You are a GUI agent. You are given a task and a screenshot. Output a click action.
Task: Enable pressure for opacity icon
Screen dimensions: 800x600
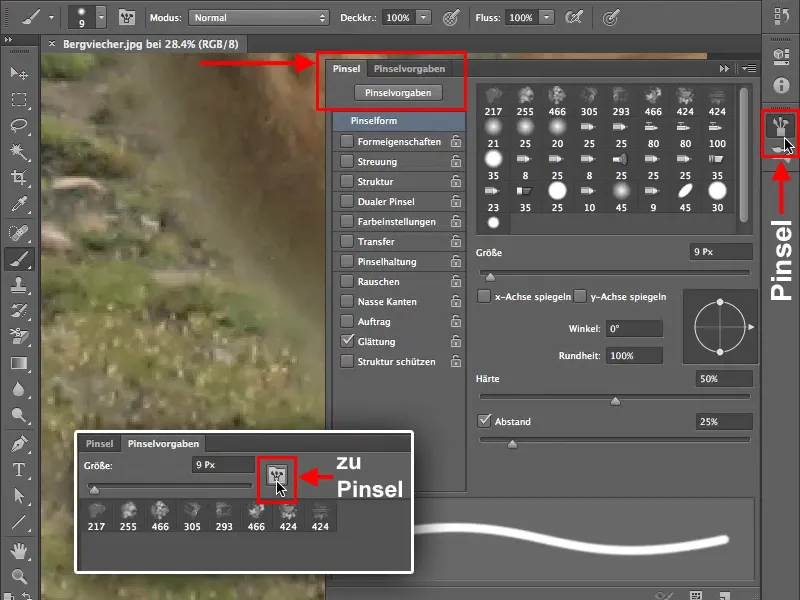(x=451, y=18)
